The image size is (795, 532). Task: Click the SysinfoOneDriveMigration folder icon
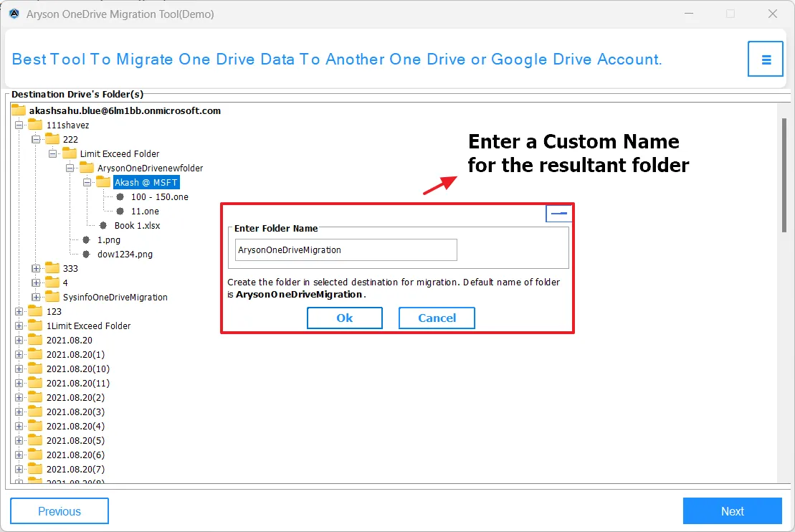coord(52,297)
